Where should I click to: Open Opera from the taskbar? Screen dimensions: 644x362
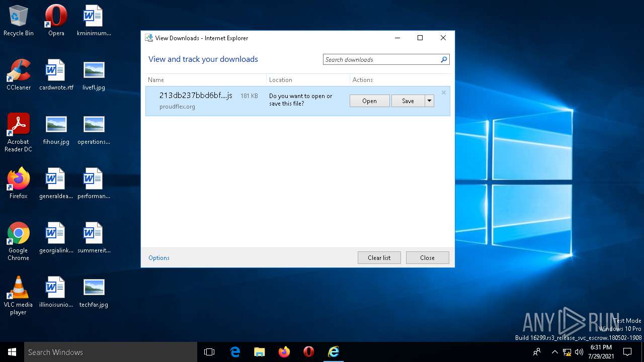[309, 352]
